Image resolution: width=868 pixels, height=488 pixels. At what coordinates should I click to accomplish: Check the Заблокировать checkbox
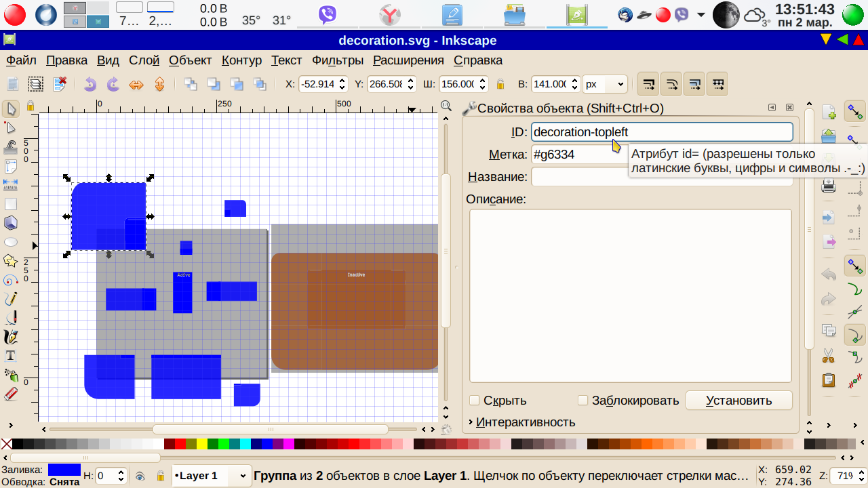click(583, 401)
